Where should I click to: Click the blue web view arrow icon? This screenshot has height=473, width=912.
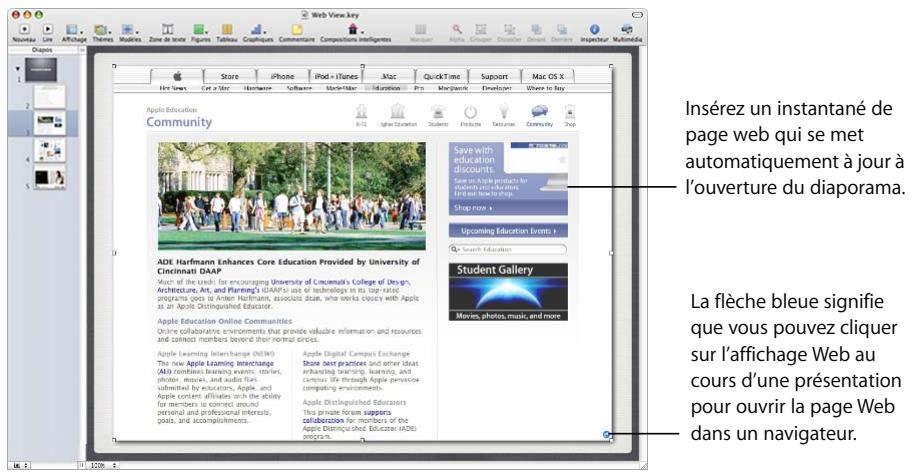pos(607,434)
